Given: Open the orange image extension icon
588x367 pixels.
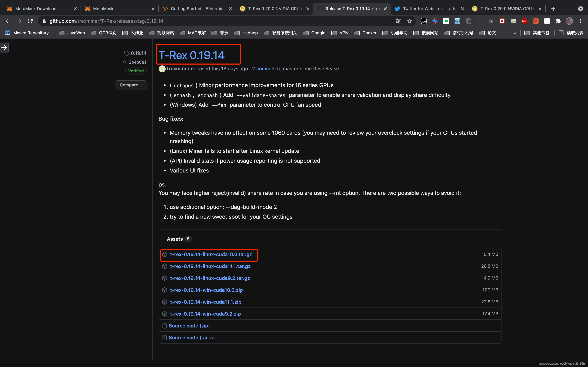Looking at the screenshot, I should 535,21.
